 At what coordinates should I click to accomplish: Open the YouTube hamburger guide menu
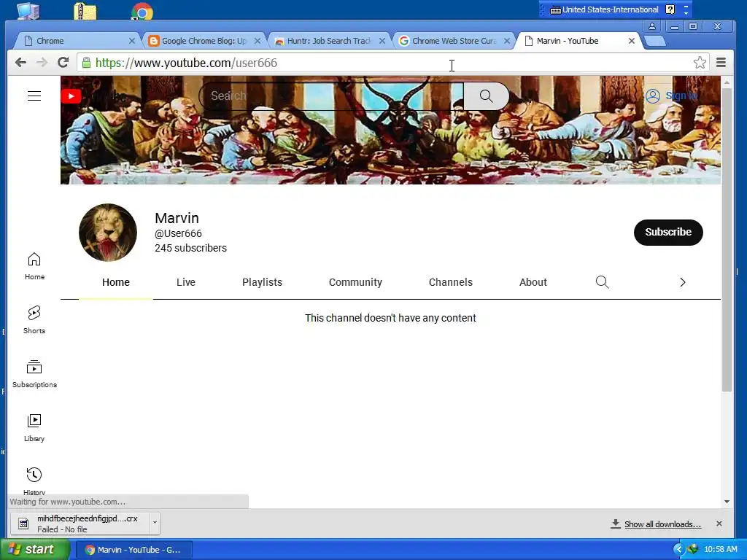pos(34,96)
